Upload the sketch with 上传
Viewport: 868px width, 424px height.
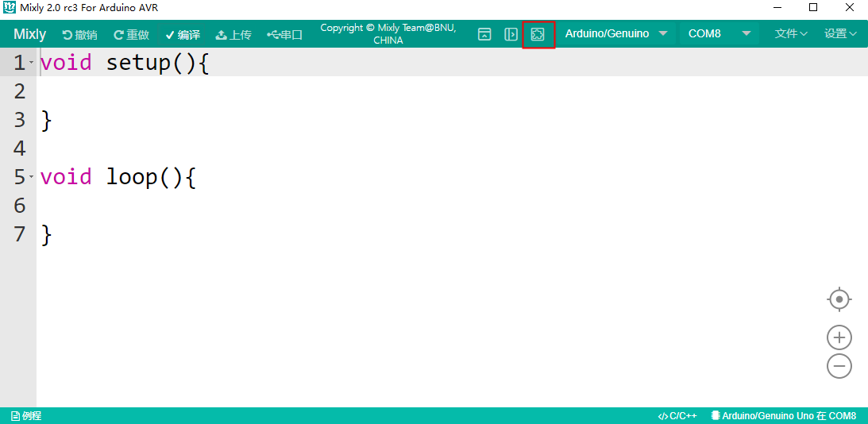[x=233, y=35]
